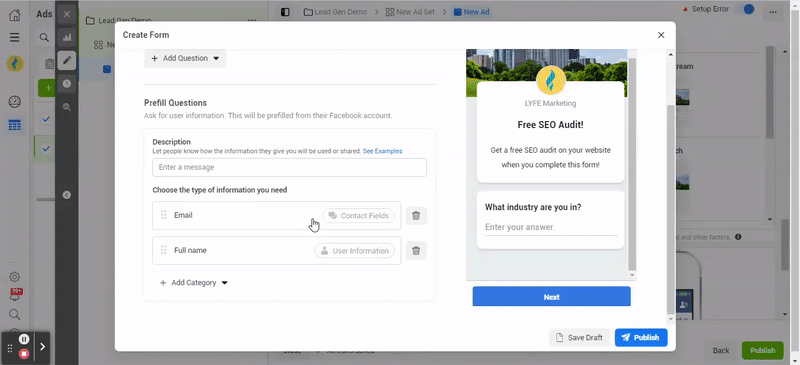Collapse the dark panel with left arrow circle

(67, 195)
